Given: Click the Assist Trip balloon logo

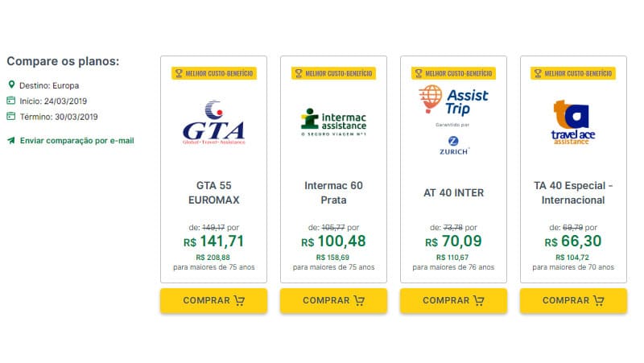Looking at the screenshot, I should click(x=453, y=99).
